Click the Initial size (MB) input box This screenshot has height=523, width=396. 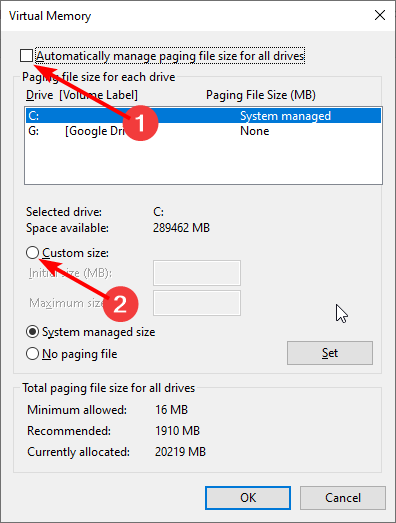[197, 273]
